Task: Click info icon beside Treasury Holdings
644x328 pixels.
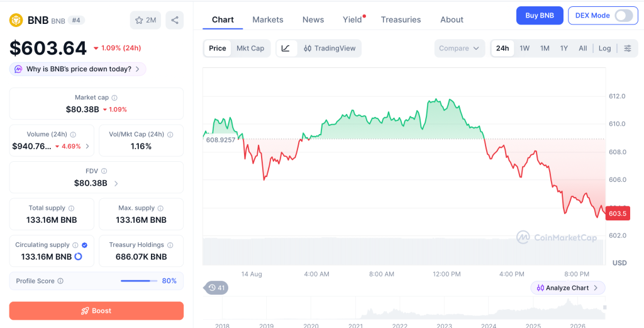Action: point(170,245)
